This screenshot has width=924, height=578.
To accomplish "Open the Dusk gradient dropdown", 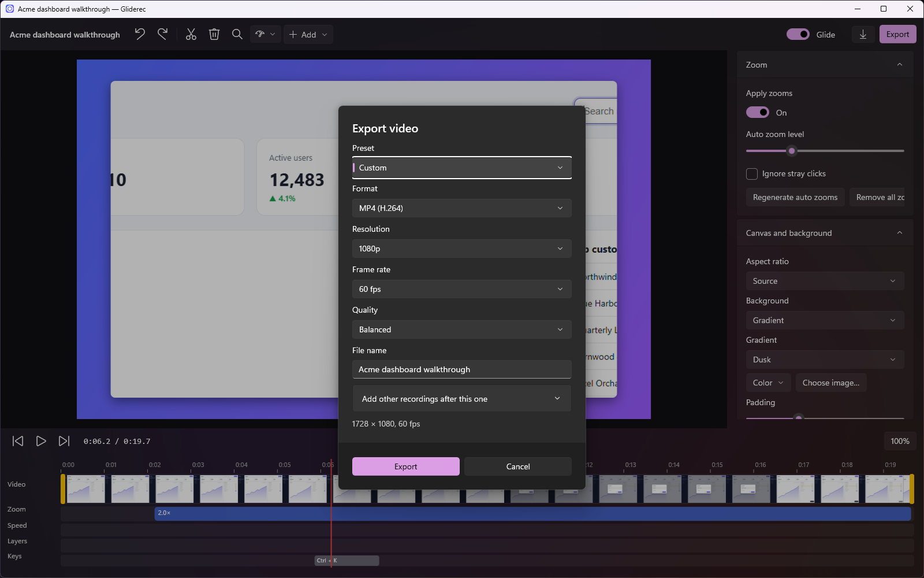I will (x=825, y=360).
